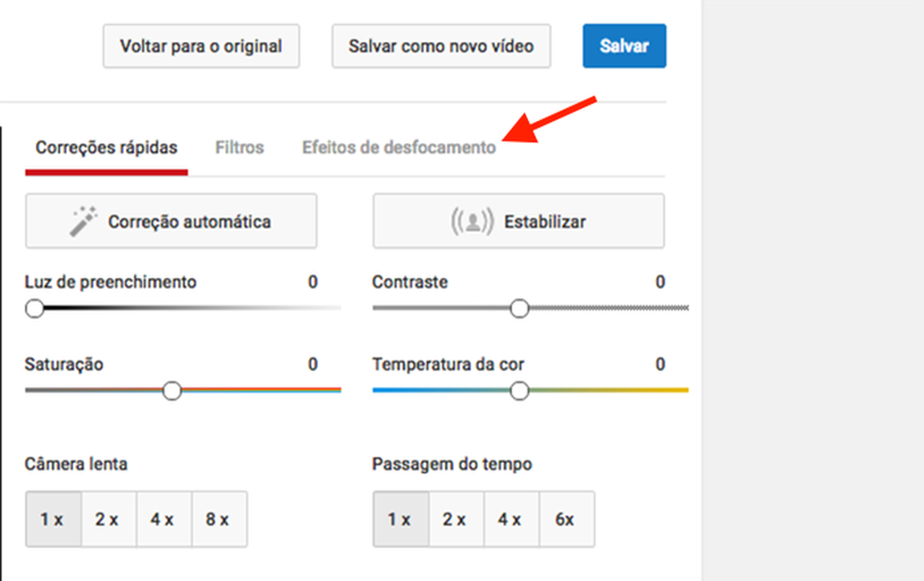Click Salvar como novo vídeo

tap(440, 45)
